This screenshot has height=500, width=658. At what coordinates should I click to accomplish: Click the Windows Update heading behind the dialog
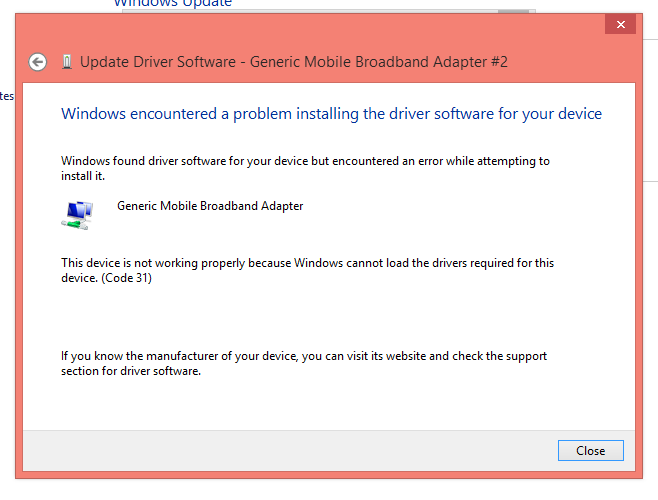[x=172, y=4]
